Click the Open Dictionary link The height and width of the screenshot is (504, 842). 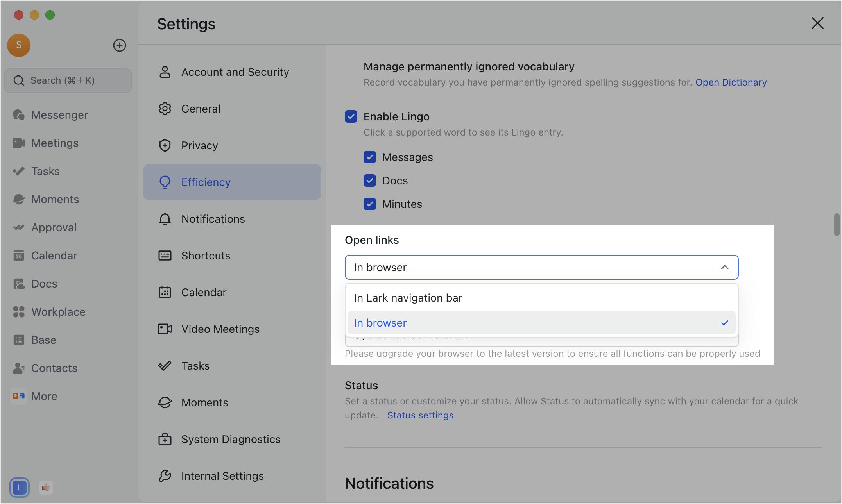731,82
